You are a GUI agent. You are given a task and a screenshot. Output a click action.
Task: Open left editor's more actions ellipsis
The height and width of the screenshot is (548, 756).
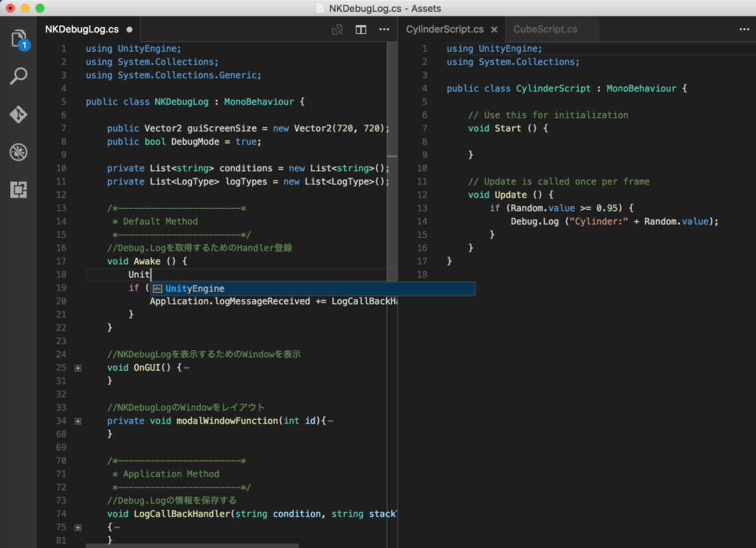pyautogui.click(x=384, y=30)
